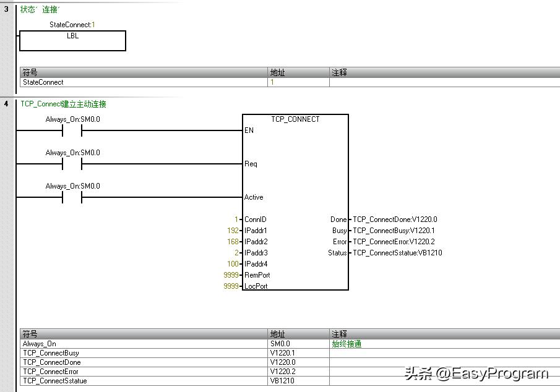This screenshot has height=392, width=560.
Task: Edit the IPaddr2 value 168
Action: (x=233, y=242)
